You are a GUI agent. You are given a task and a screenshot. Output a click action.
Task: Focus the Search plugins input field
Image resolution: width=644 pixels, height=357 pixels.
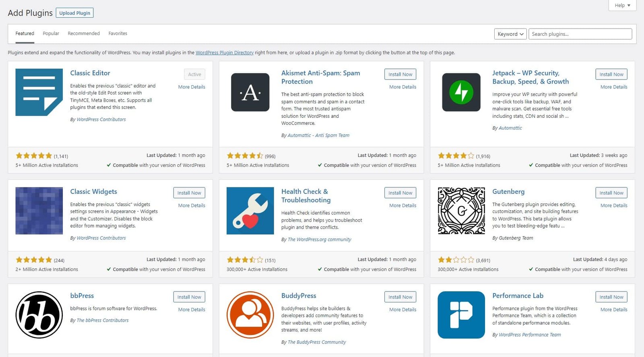tap(580, 34)
